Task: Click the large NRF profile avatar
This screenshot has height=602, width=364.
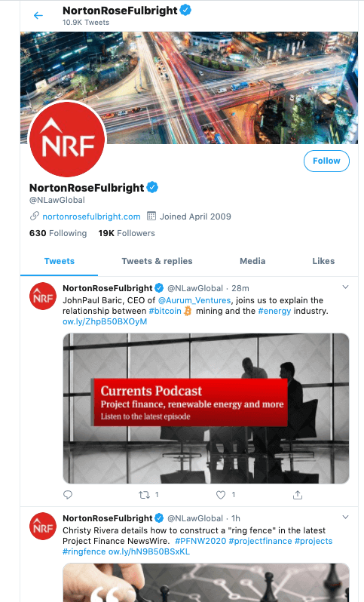Action: [67, 140]
